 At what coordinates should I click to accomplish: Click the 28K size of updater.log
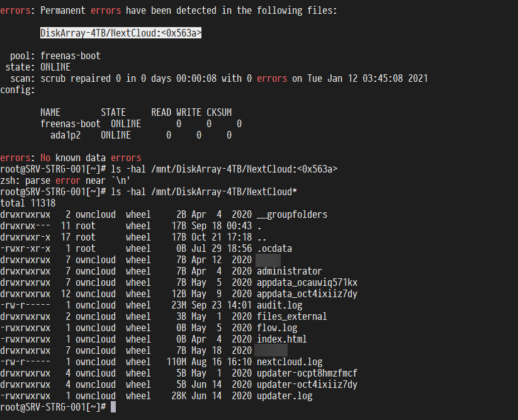click(179, 396)
